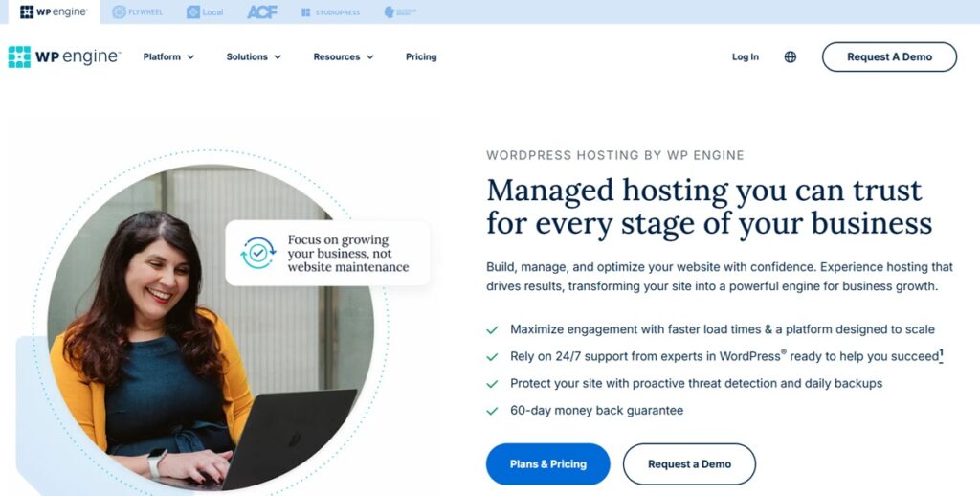Screen dimensions: 980x496
Task: Expand the Platform menu
Action: click(x=168, y=56)
